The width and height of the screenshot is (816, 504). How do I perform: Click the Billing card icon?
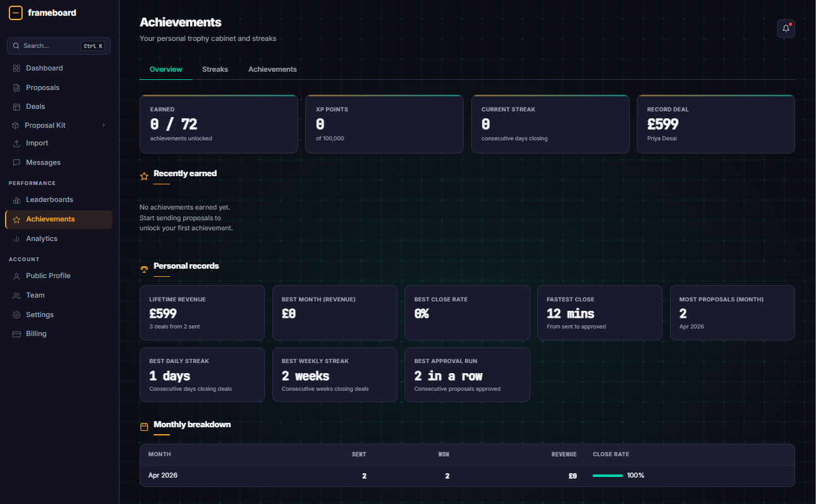[x=17, y=334]
